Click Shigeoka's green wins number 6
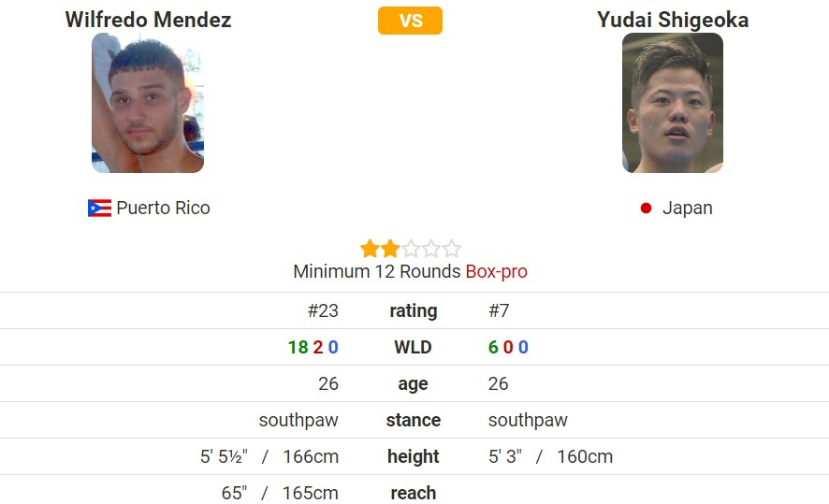This screenshot has width=829, height=504. (x=493, y=347)
